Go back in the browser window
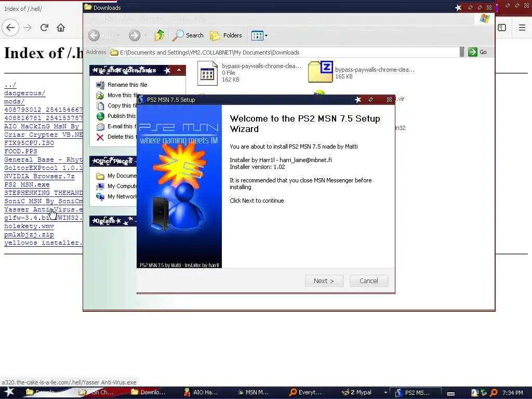The image size is (532, 399). tap(10, 28)
